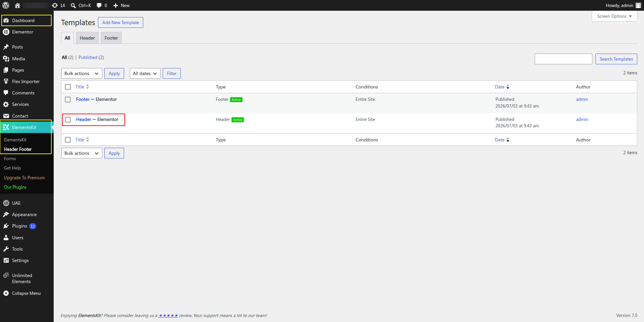644x322 pixels.
Task: Open the comments bubble in admin bar
Action: [99, 5]
